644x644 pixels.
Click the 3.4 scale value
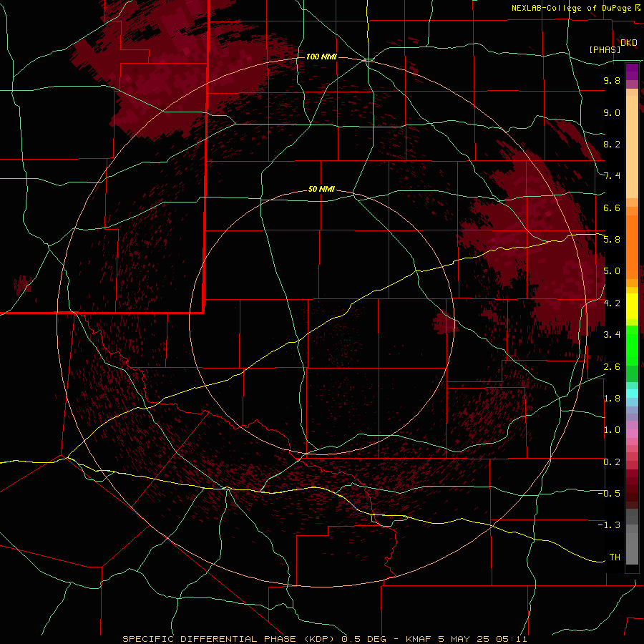[612, 335]
